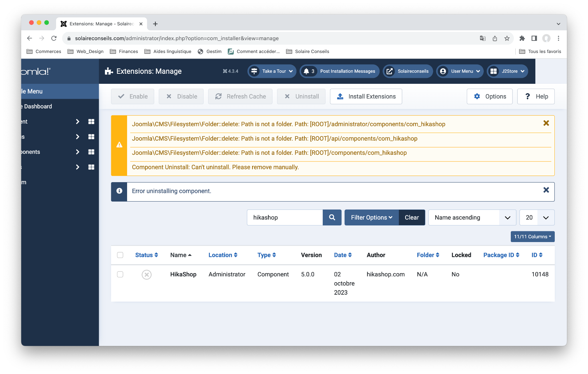
Task: Clear the search filter
Action: pyautogui.click(x=412, y=217)
